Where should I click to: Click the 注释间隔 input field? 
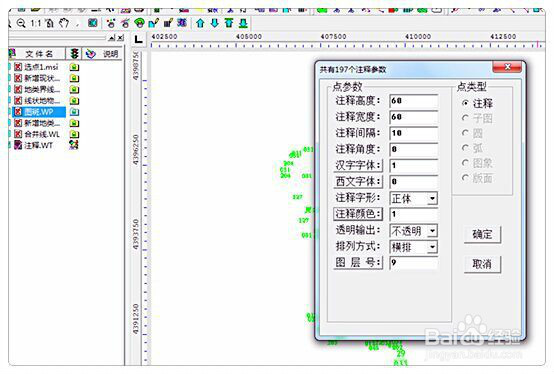(x=414, y=133)
